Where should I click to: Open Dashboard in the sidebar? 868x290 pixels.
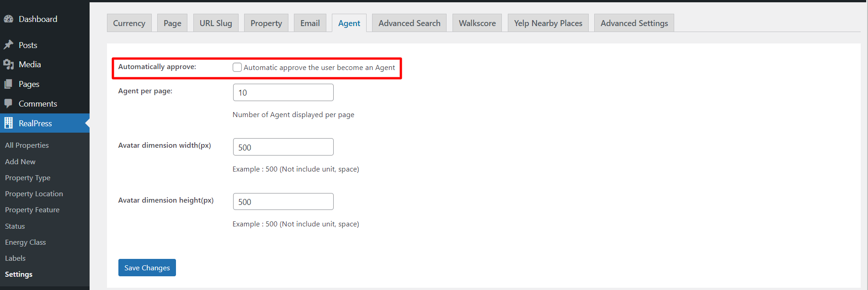45,19
